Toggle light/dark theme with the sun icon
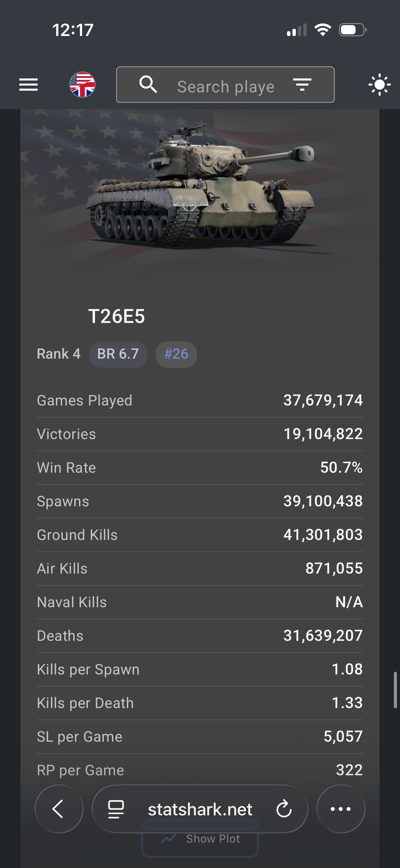The image size is (400, 868). pyautogui.click(x=379, y=85)
